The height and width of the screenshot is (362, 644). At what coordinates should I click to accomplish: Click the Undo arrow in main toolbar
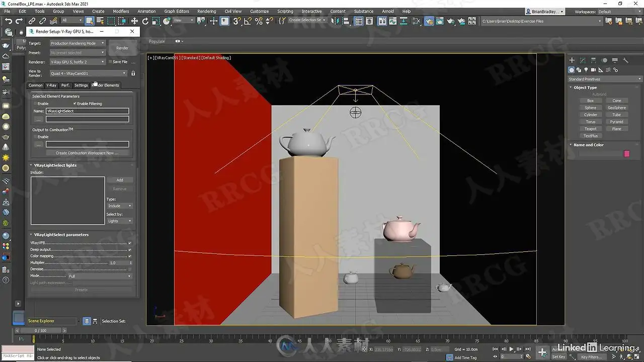click(x=9, y=21)
